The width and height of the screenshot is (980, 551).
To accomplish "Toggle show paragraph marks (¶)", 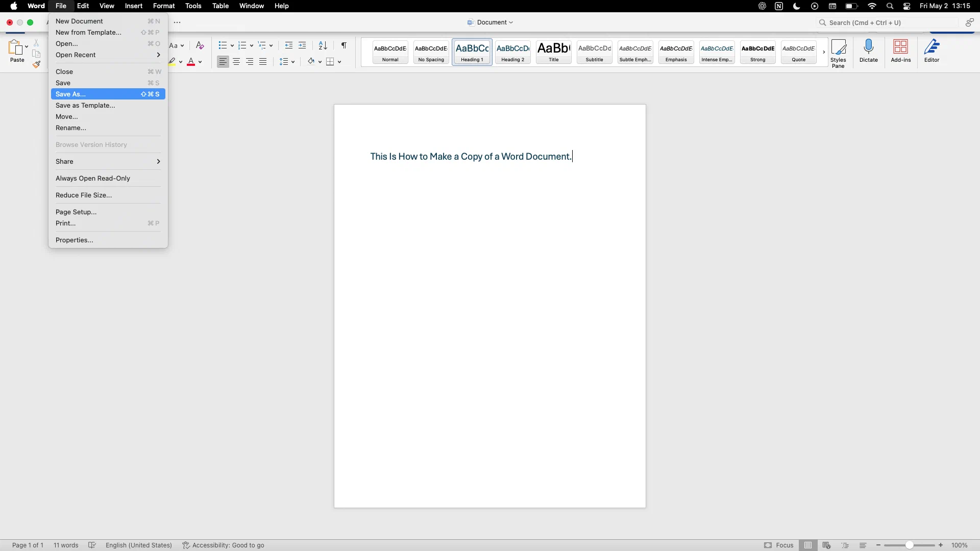I will (344, 45).
